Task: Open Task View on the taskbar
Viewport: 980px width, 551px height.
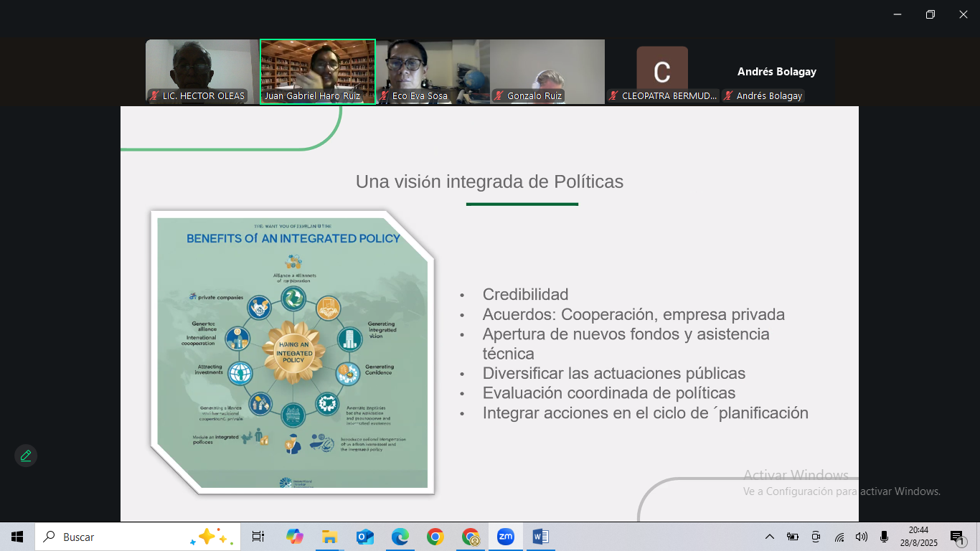Action: coord(258,537)
